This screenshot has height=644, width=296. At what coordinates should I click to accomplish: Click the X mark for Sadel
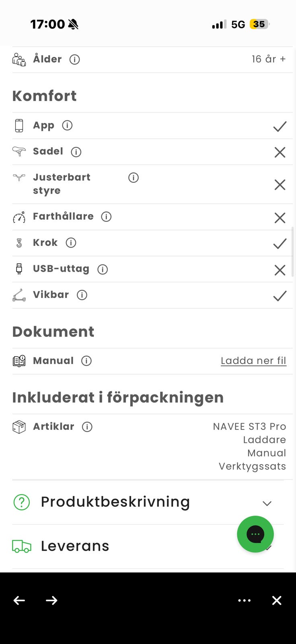pos(280,152)
